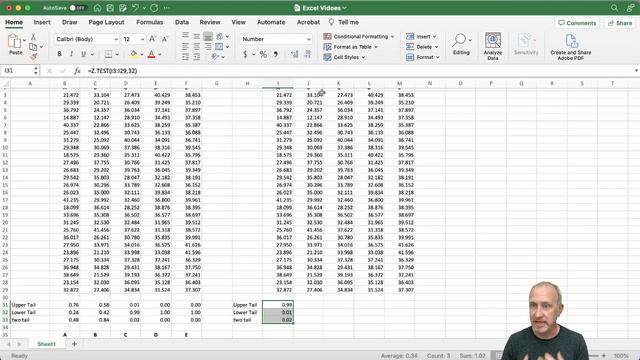Open Calibri (Body) font name dropdown
This screenshot has width=640, height=360.
tap(116, 39)
